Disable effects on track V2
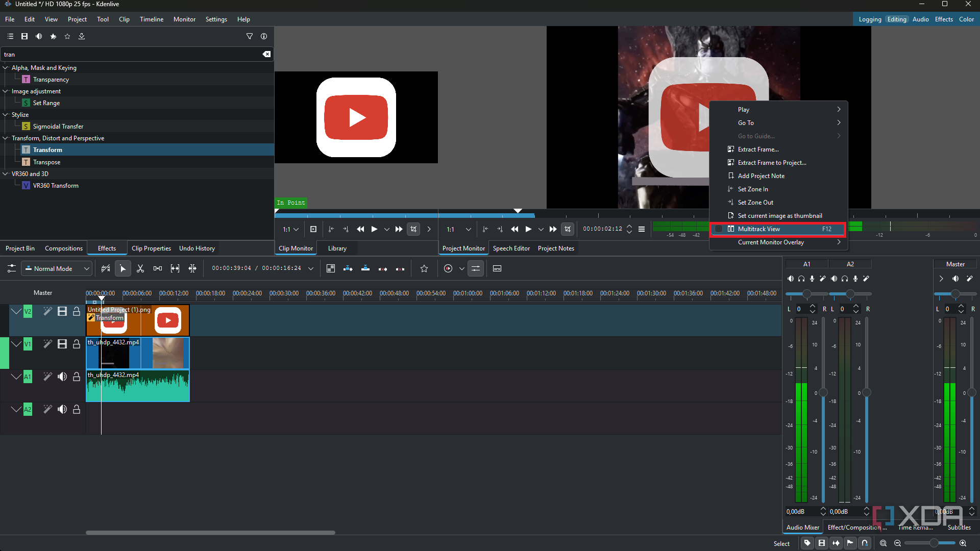The height and width of the screenshot is (551, 980). coord(47,311)
